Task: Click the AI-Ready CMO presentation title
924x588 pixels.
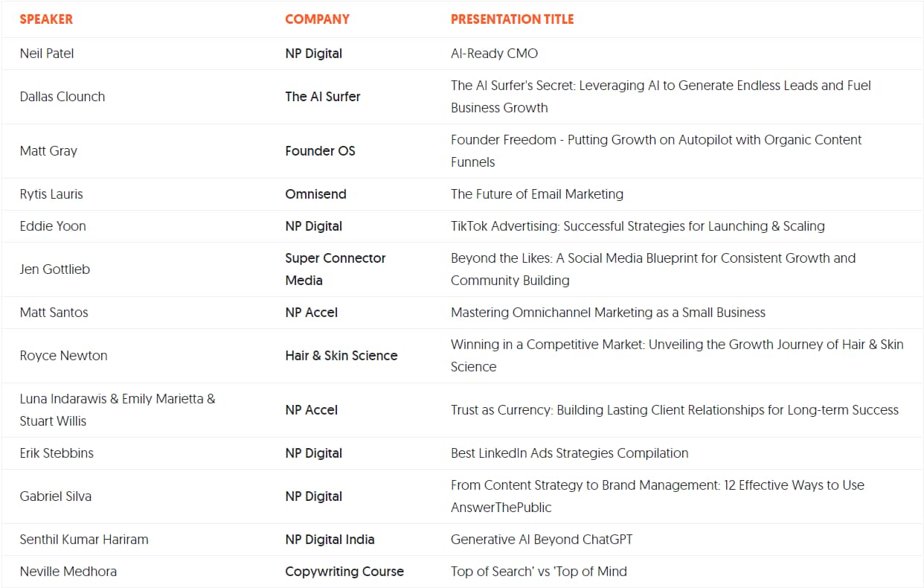Action: 494,54
